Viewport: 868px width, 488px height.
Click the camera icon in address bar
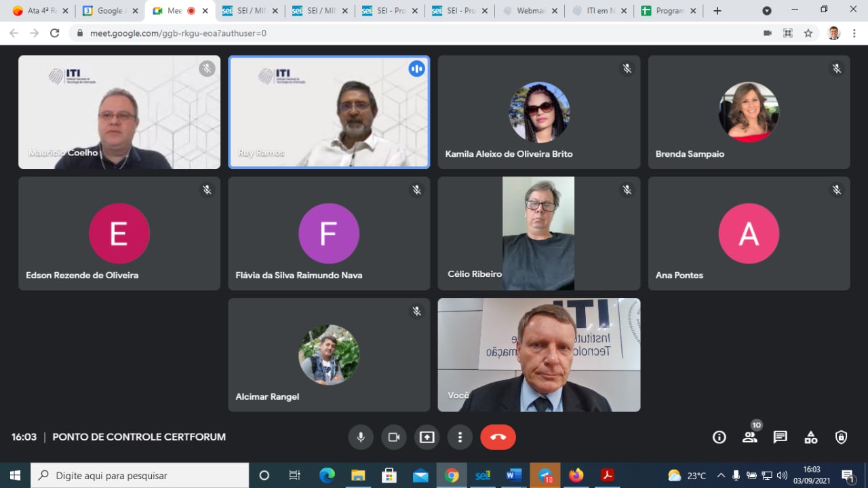point(768,33)
